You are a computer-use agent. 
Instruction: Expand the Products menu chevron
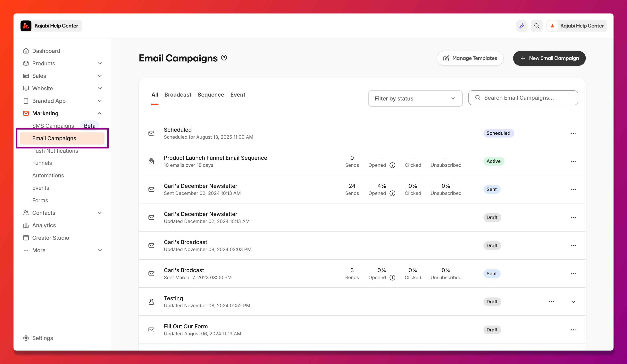[100, 63]
